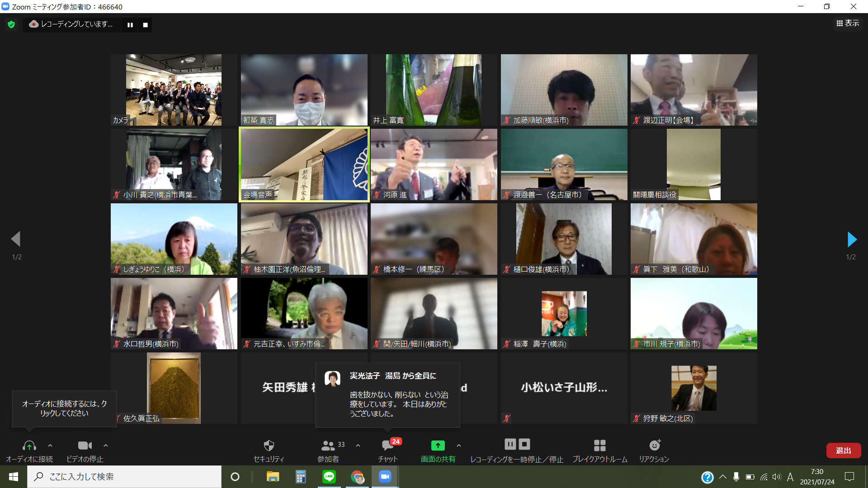Pause the cloud recording at top
Viewport: 868px width, 488px height.
click(130, 25)
